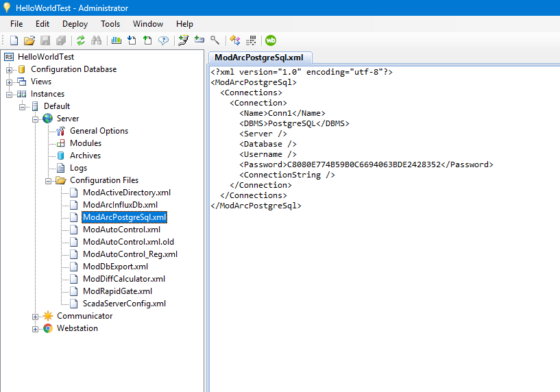Viewport: 560px width, 392px height.
Task: Open the Help menu
Action: [x=184, y=24]
